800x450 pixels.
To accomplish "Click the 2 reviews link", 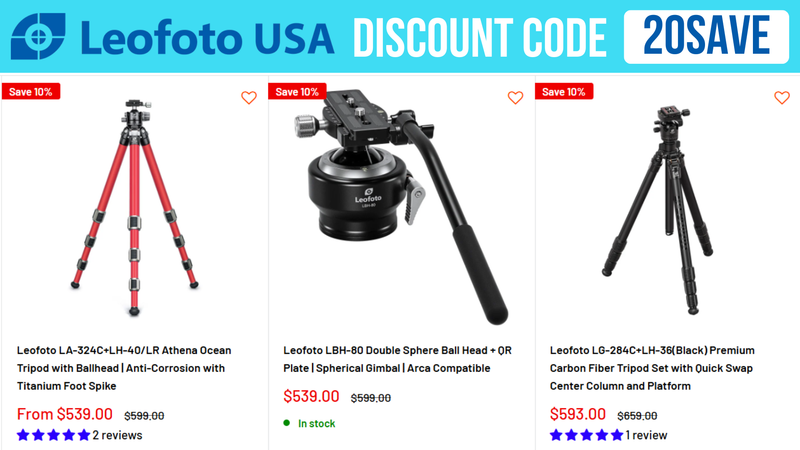I will [117, 435].
